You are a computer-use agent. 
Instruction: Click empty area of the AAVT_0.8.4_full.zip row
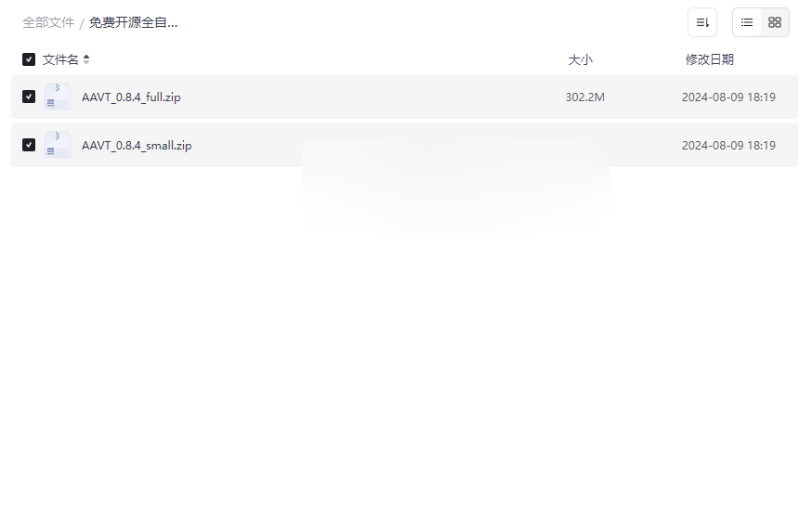(x=373, y=97)
